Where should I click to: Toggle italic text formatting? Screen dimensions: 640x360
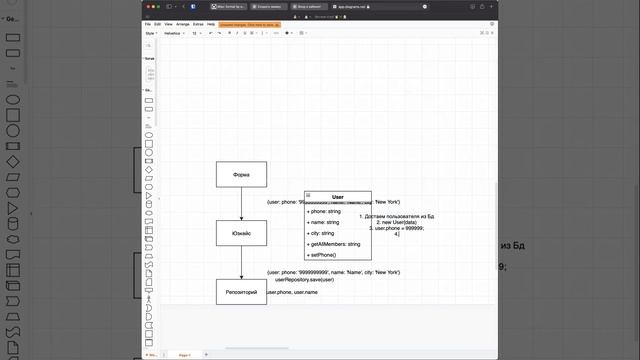click(x=237, y=33)
